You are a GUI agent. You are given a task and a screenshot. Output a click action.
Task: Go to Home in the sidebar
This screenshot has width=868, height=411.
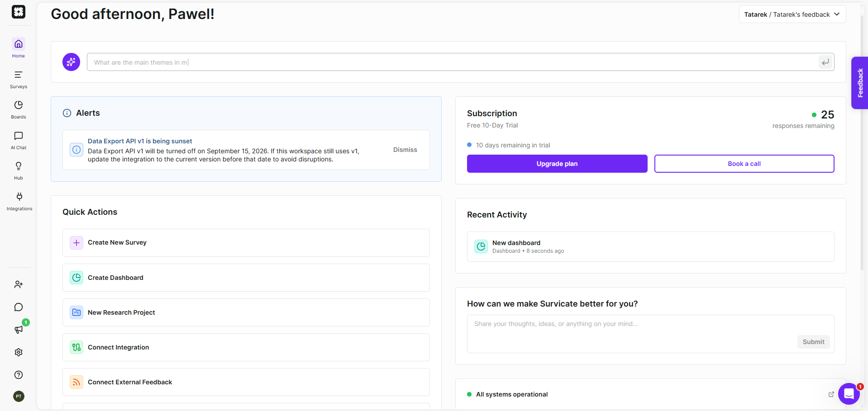tap(19, 48)
